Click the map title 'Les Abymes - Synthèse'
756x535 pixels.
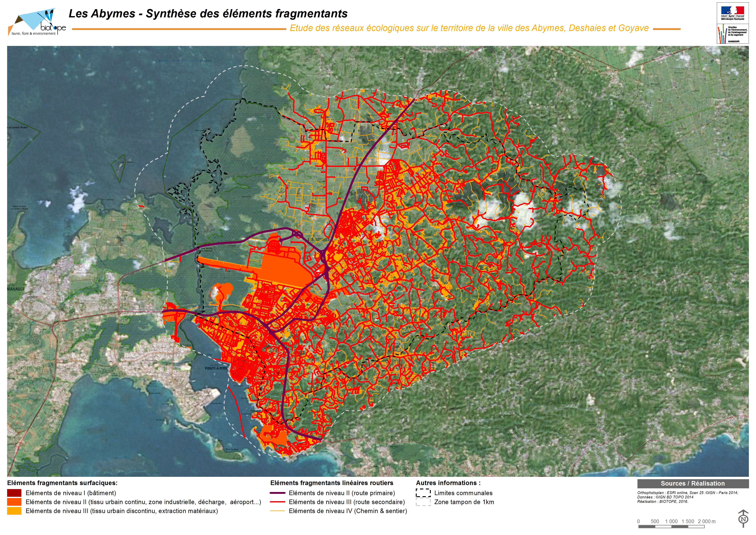208,14
